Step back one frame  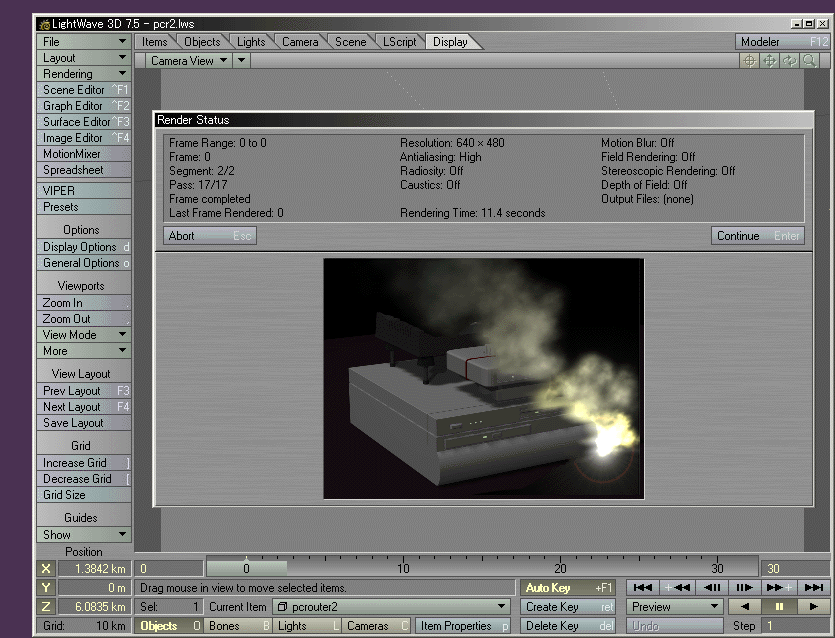tap(711, 588)
